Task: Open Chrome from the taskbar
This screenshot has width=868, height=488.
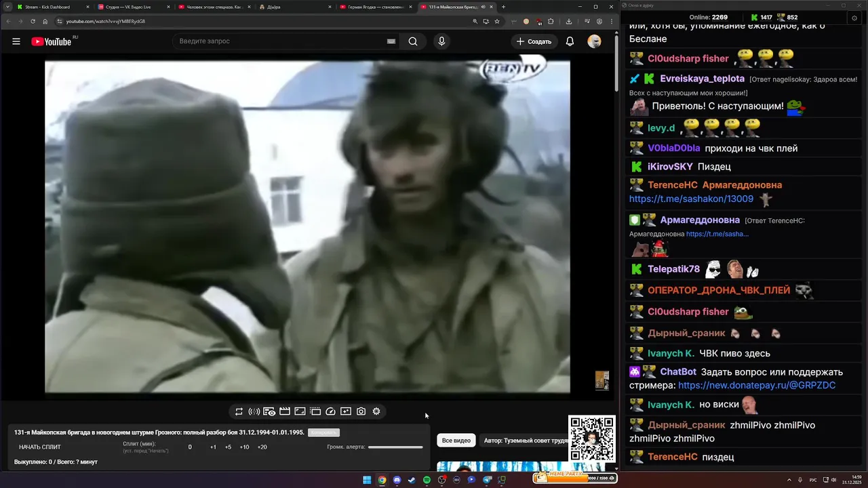Action: pos(382,480)
